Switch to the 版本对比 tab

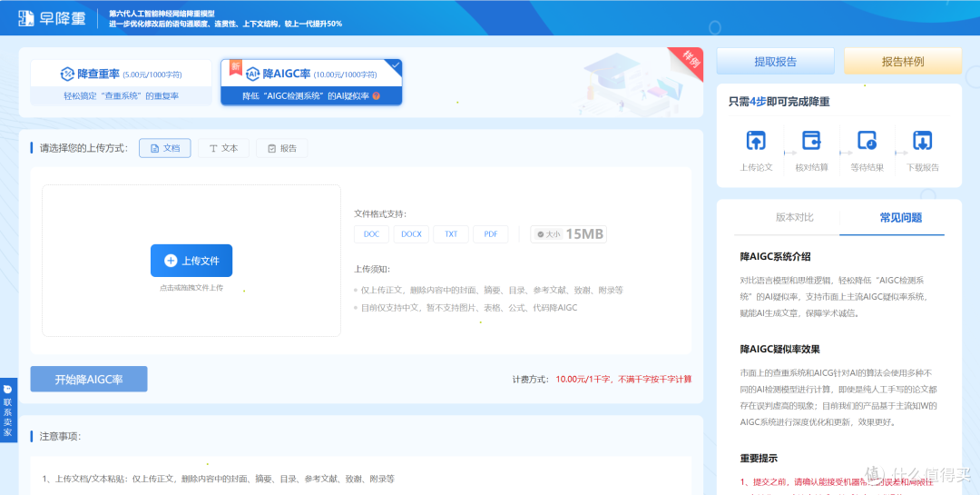tap(795, 217)
